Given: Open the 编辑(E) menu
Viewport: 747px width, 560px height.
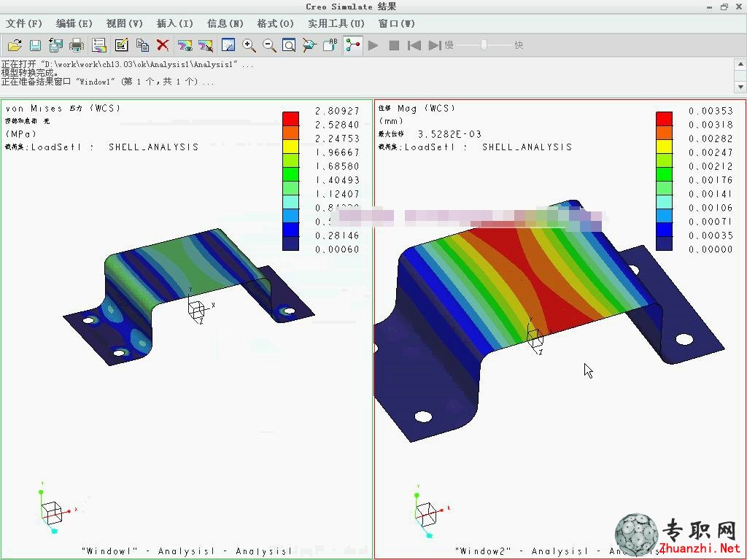Looking at the screenshot, I should 74,23.
